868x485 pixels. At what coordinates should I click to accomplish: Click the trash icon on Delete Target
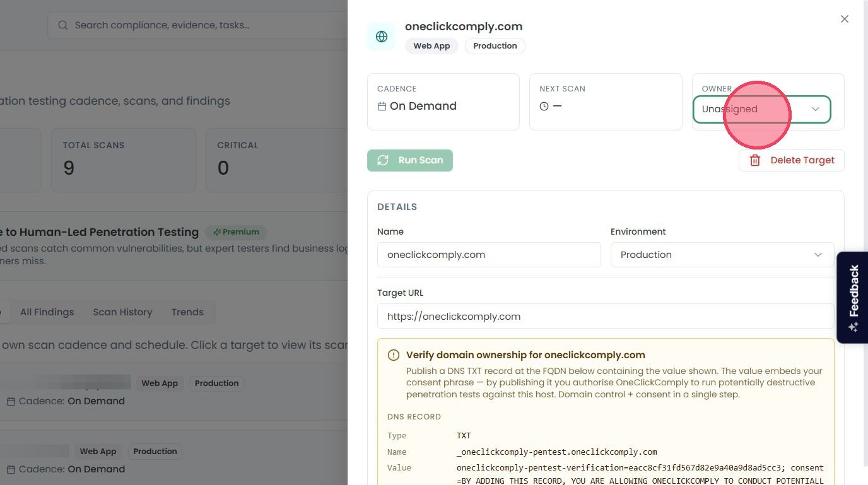pos(754,160)
